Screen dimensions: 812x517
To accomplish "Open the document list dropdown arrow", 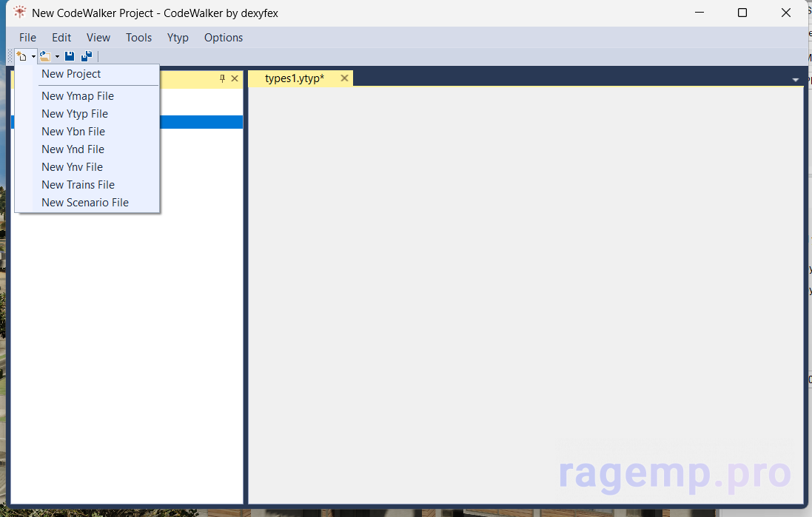I will [796, 79].
